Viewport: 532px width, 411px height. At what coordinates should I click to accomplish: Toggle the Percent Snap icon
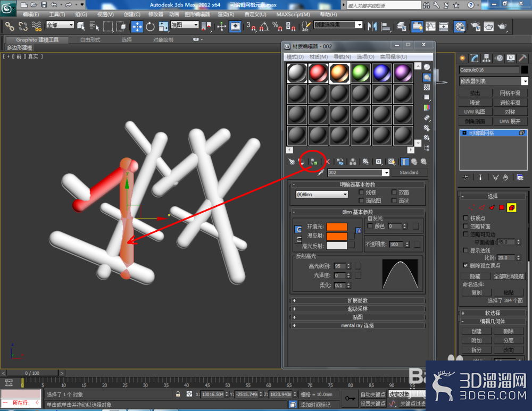tap(277, 27)
